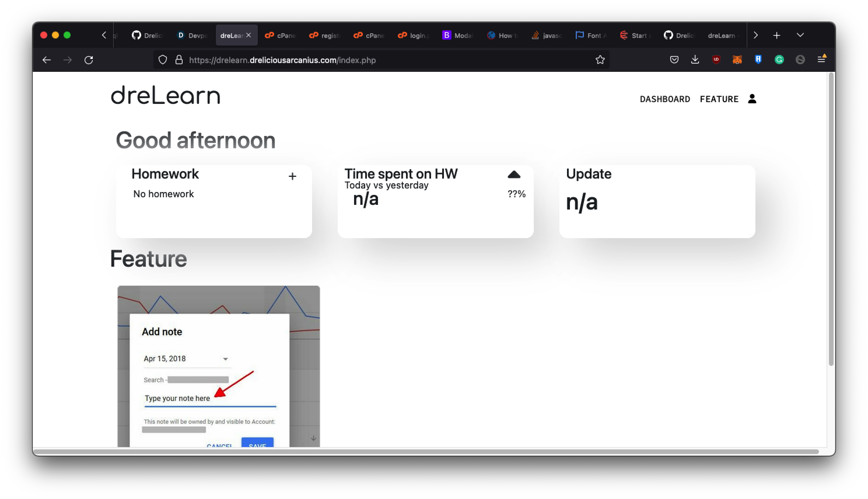This screenshot has height=499, width=868.
Task: Open the Firefox application menu
Action: (821, 60)
